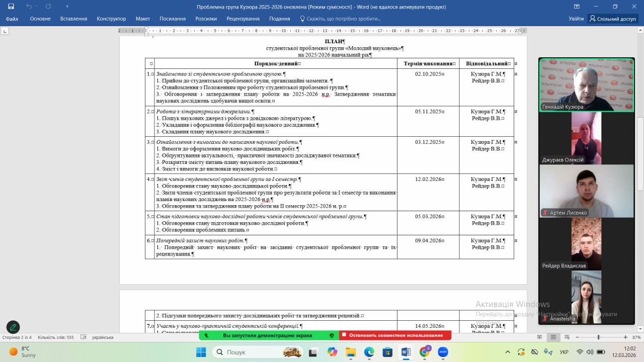Viewport: 644px width, 362px height.
Task: Click the spelling check icon in the status bar
Action: click(83, 337)
